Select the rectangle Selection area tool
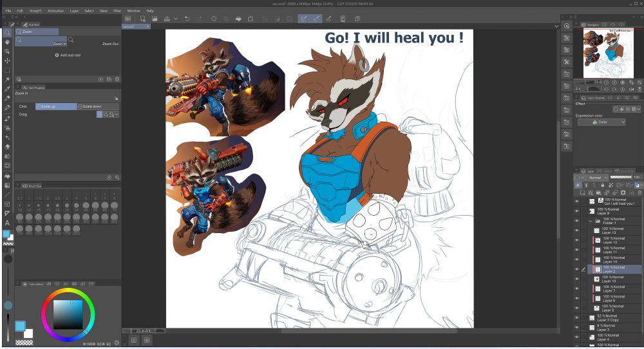Viewport: 644px width, 349px height. (x=7, y=70)
